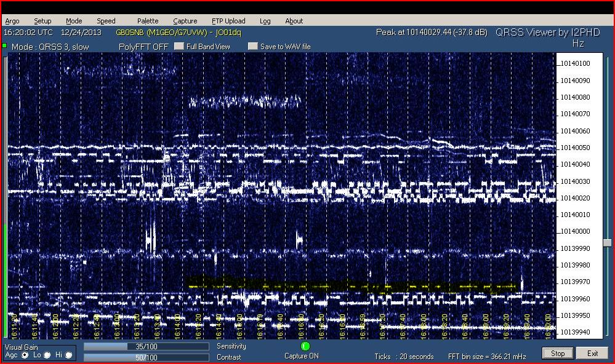Viewport: 615px width, 364px height.
Task: Click the frequency scale scrollbar thumb
Action: (x=608, y=243)
